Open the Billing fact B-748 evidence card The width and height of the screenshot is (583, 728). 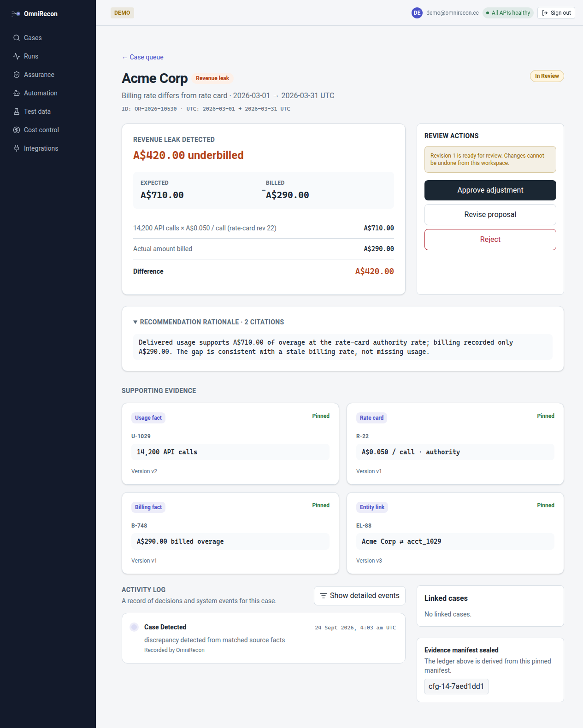pos(230,533)
